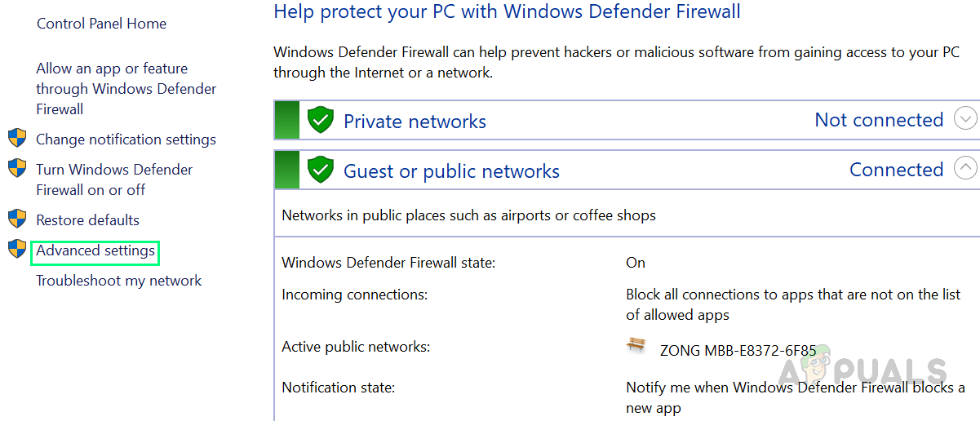Click the park bench network icon

coord(636,345)
